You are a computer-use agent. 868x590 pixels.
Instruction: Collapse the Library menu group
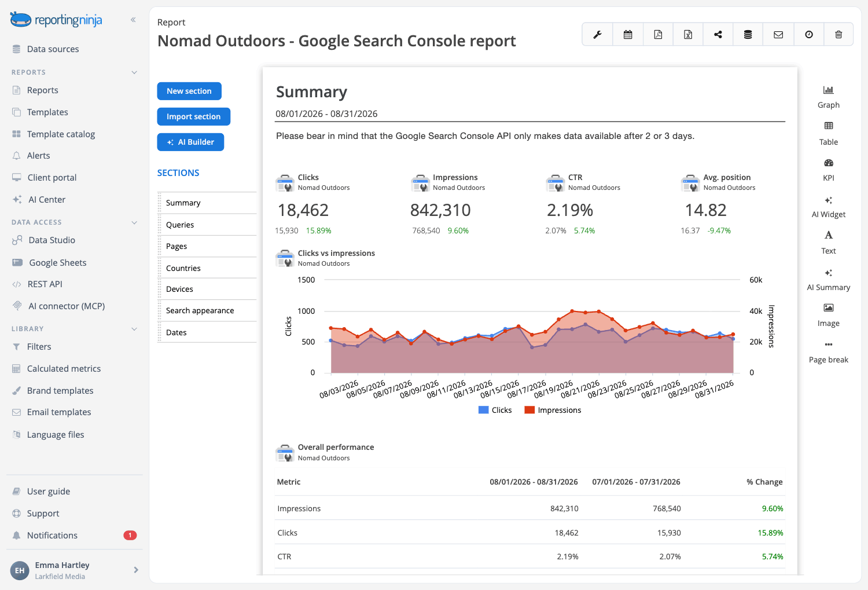pyautogui.click(x=134, y=329)
